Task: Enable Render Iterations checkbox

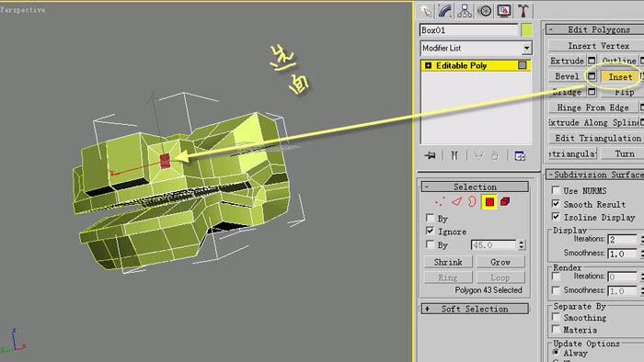Action: [x=556, y=277]
